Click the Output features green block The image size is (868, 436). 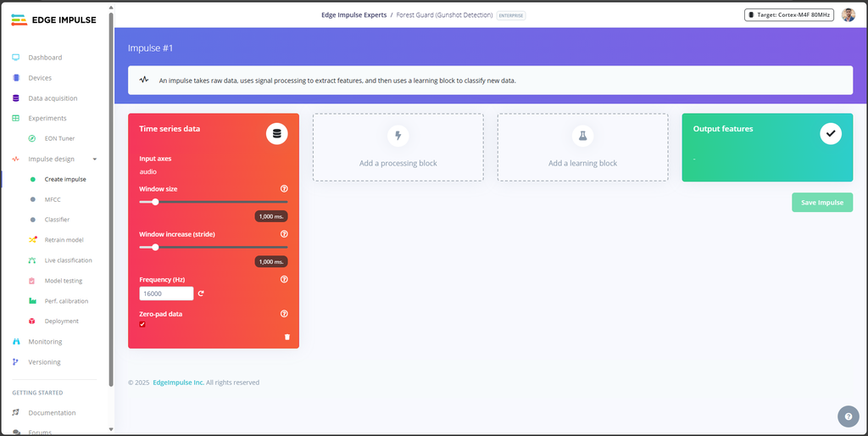point(767,148)
